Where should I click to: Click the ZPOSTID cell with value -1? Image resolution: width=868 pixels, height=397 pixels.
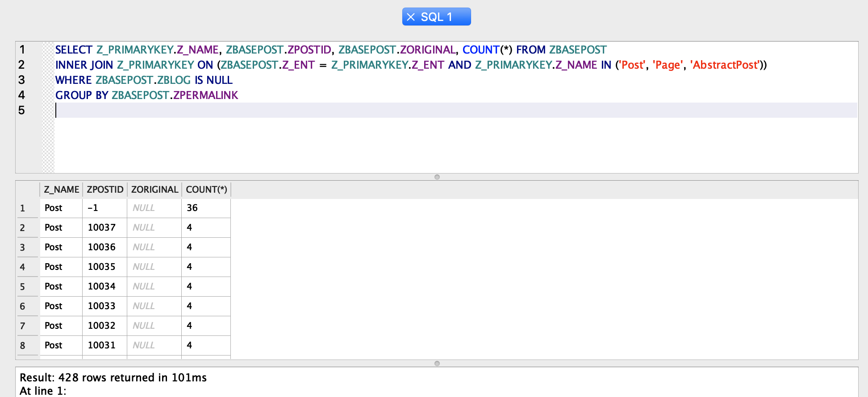105,208
